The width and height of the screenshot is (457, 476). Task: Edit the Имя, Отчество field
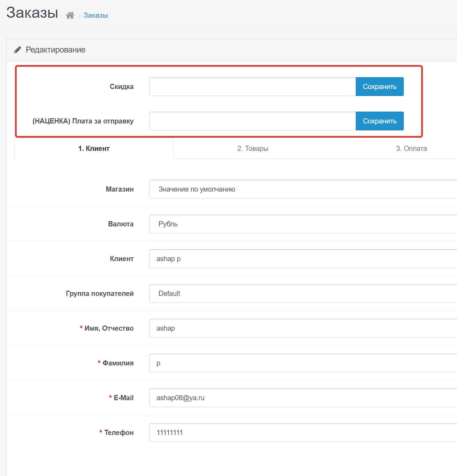pyautogui.click(x=303, y=328)
